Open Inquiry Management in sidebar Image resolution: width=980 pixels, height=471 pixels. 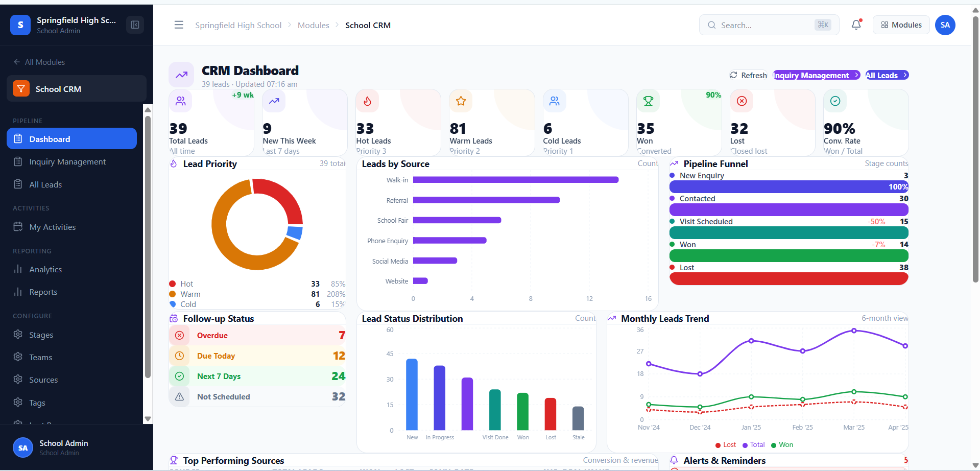point(71,161)
